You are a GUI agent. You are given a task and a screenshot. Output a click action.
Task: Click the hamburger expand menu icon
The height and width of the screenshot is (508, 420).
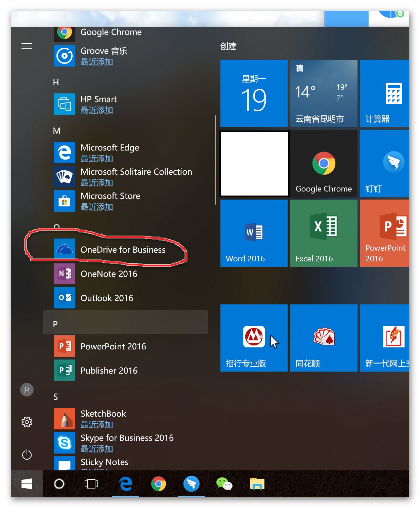coord(27,46)
